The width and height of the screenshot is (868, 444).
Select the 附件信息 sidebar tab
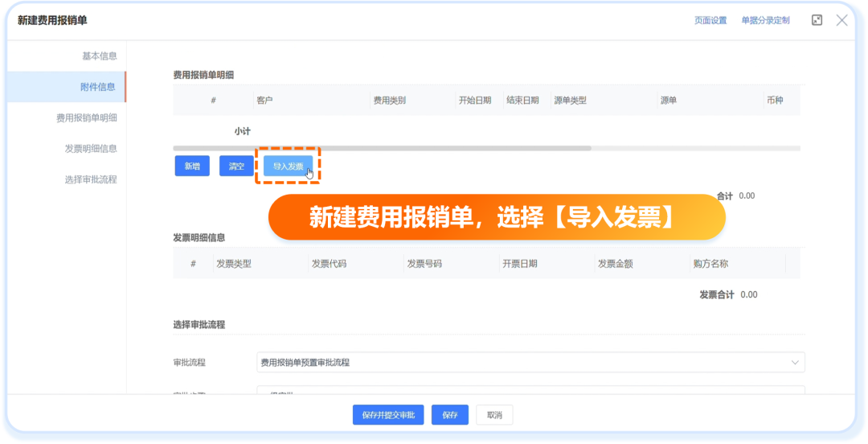pos(67,87)
